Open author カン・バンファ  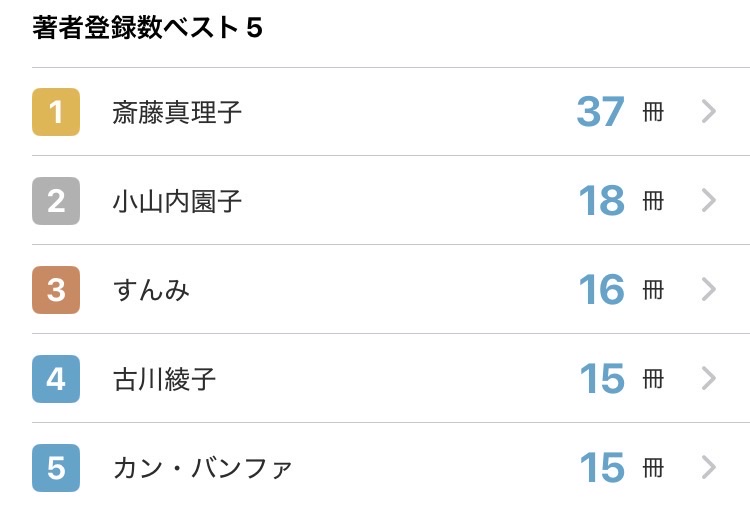(x=202, y=468)
